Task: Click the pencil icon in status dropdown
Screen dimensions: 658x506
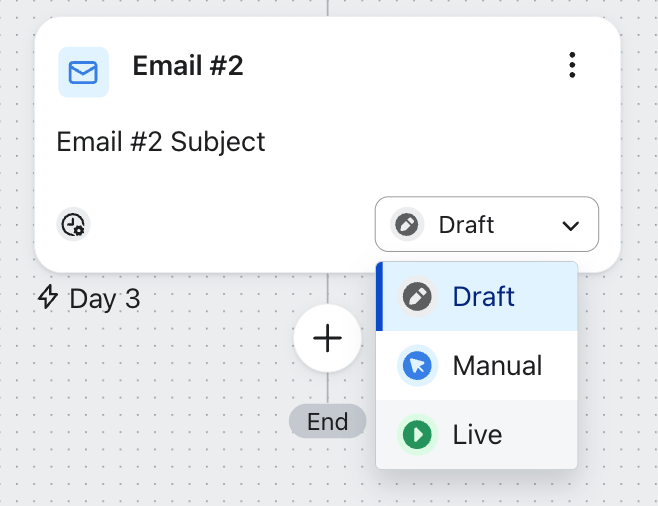Action: click(x=406, y=224)
